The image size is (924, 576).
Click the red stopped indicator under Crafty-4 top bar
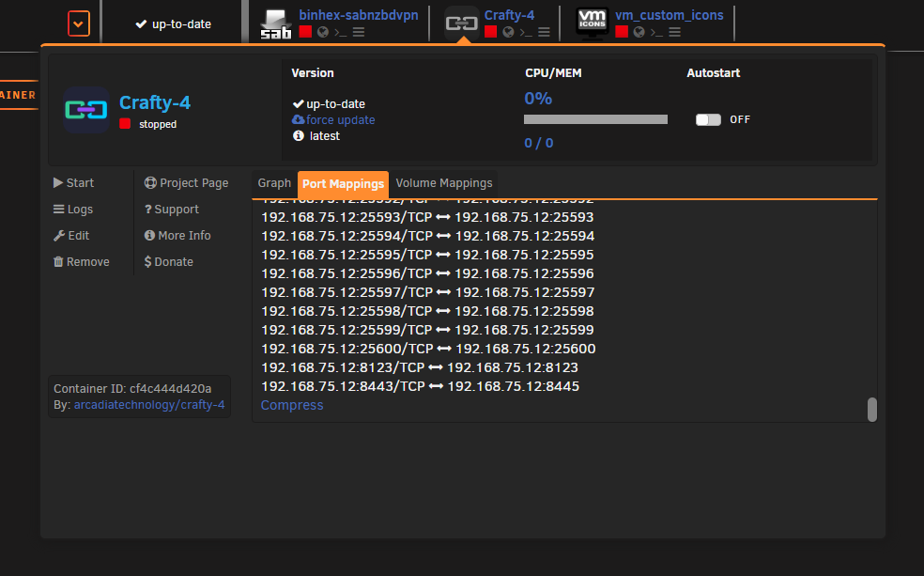pyautogui.click(x=490, y=32)
